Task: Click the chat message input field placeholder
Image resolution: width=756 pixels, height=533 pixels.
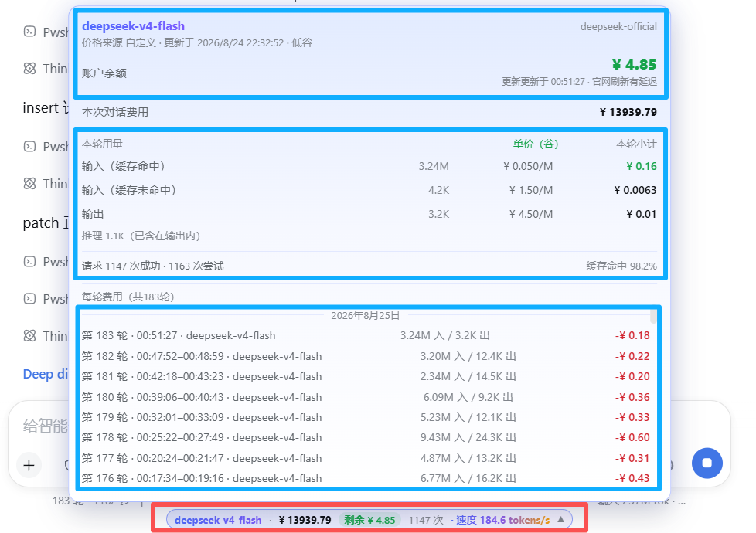Action: (46, 426)
